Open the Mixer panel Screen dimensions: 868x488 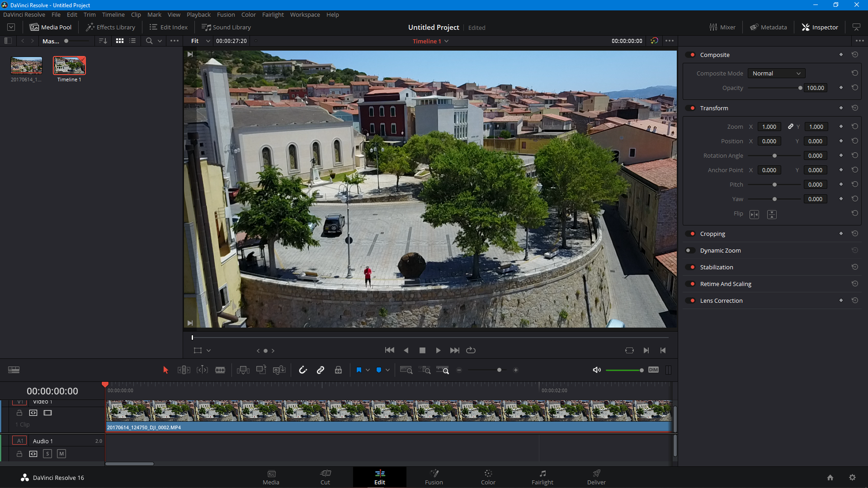pos(722,27)
